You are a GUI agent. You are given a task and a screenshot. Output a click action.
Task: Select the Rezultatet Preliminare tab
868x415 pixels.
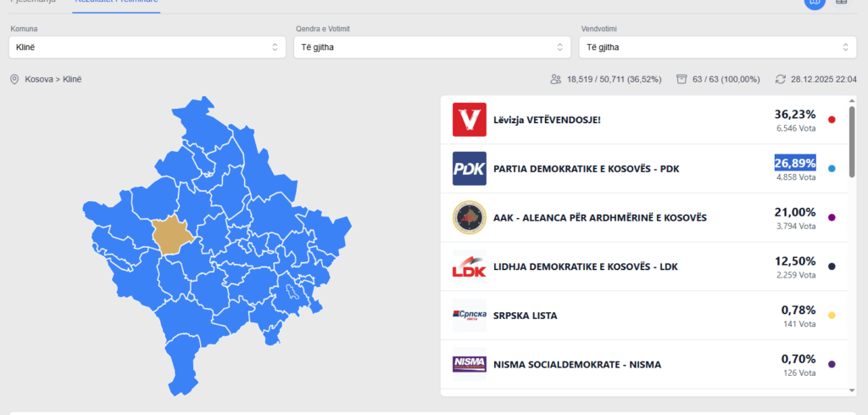115,3
